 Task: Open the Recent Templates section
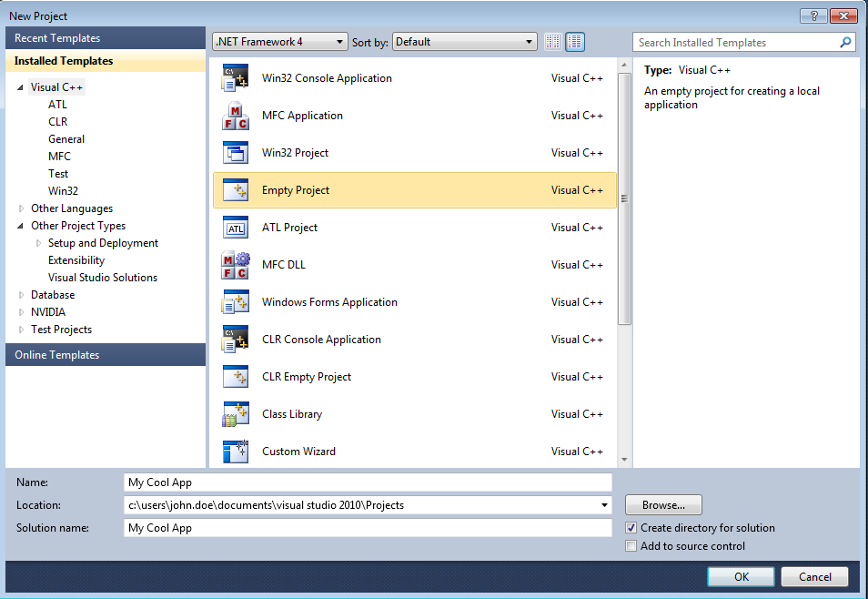(106, 38)
